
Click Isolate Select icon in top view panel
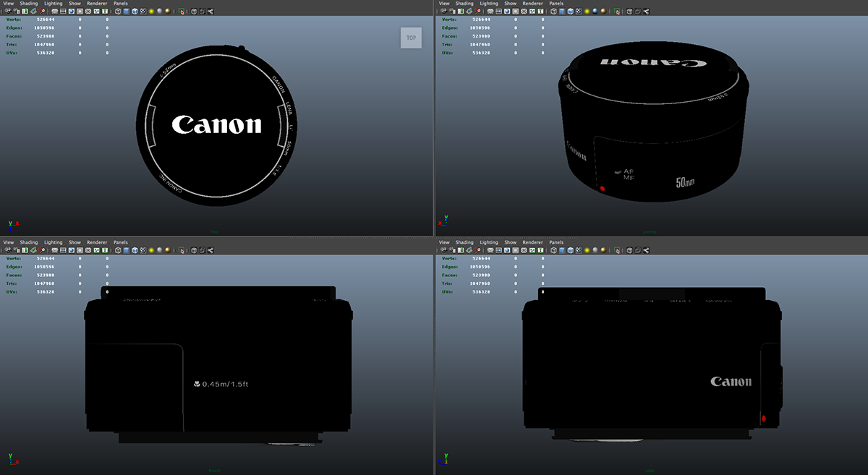[181, 12]
